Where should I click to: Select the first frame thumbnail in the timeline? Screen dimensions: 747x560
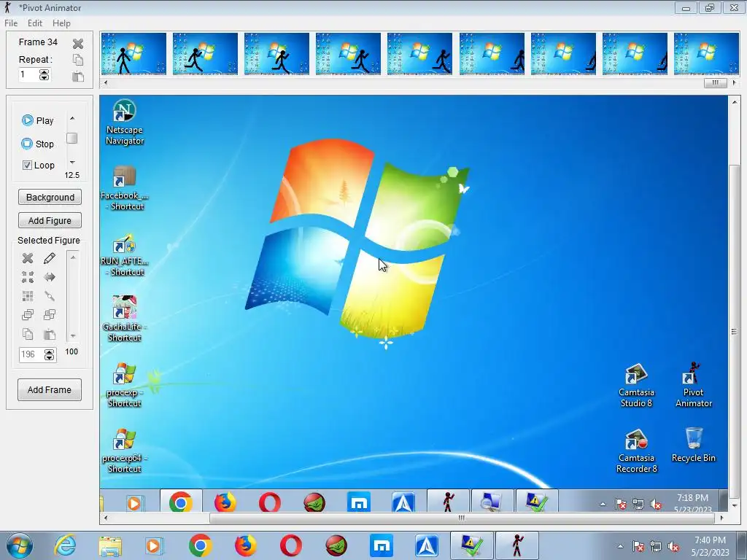pyautogui.click(x=134, y=53)
